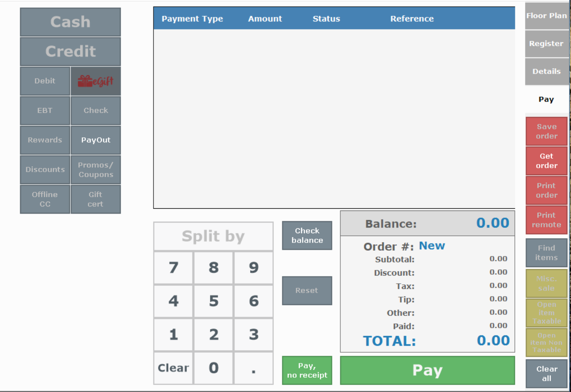Select EBT payment option
This screenshot has width=571, height=392.
[x=45, y=111]
